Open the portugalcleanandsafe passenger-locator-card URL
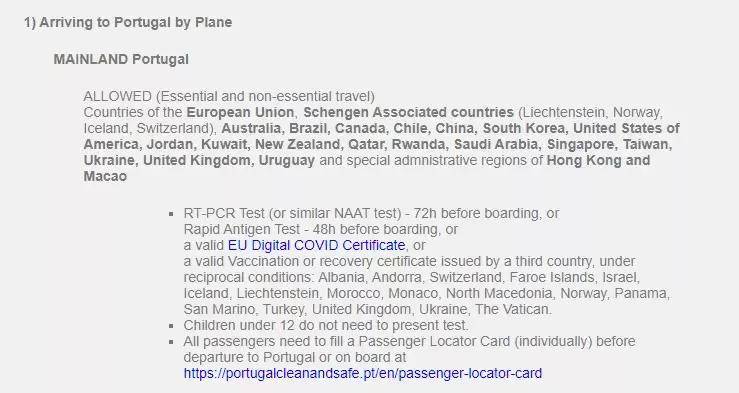The height and width of the screenshot is (393, 739). (x=363, y=374)
